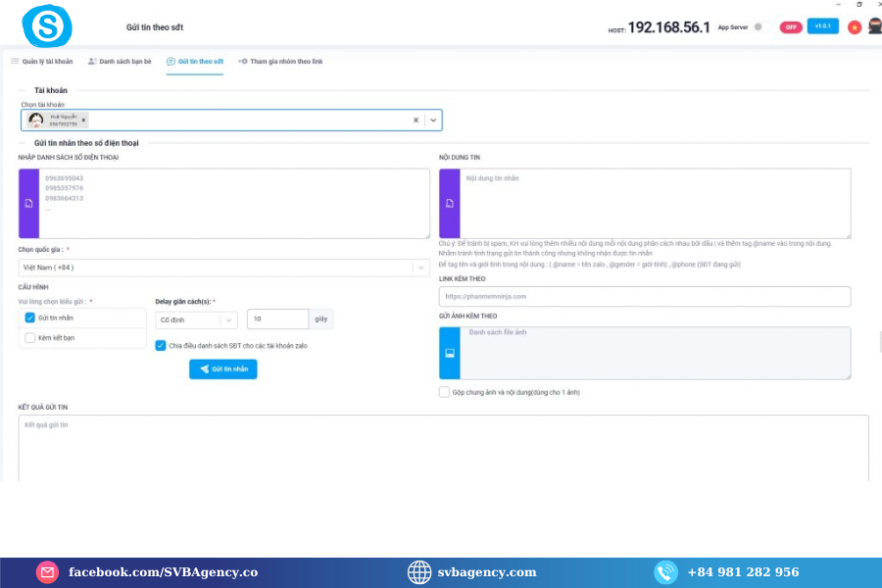Click the purple file icon beside message content

click(x=449, y=204)
